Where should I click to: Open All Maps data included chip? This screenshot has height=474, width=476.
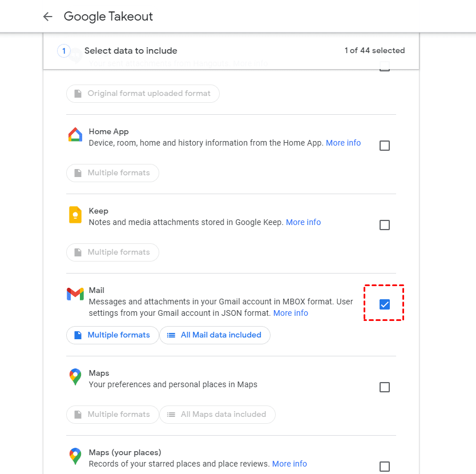coord(217,415)
